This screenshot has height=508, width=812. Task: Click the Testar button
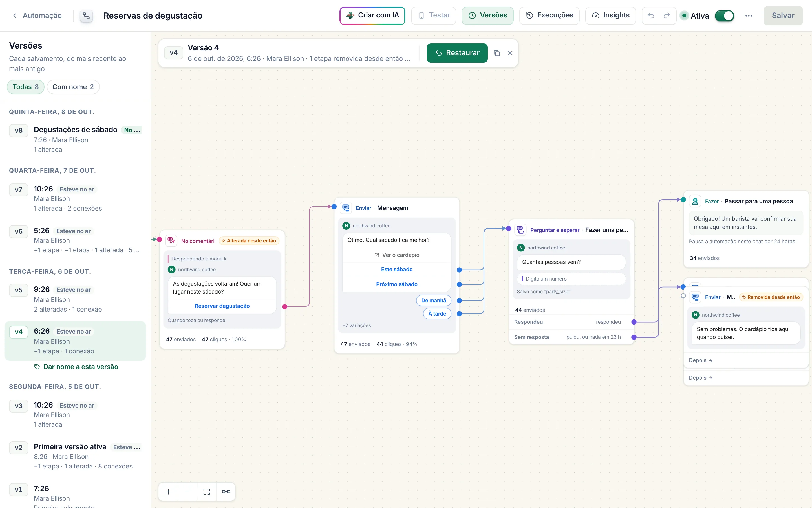coord(434,16)
